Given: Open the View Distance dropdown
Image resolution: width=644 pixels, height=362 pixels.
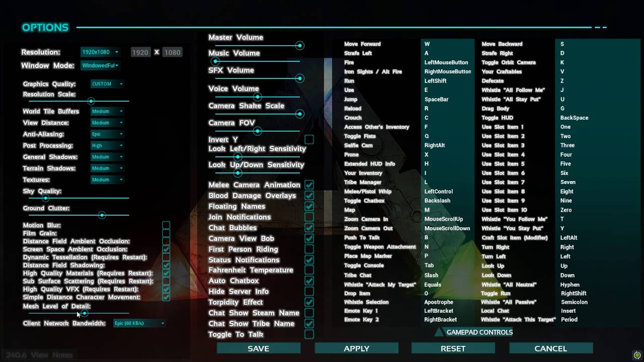Looking at the screenshot, I should point(107,123).
